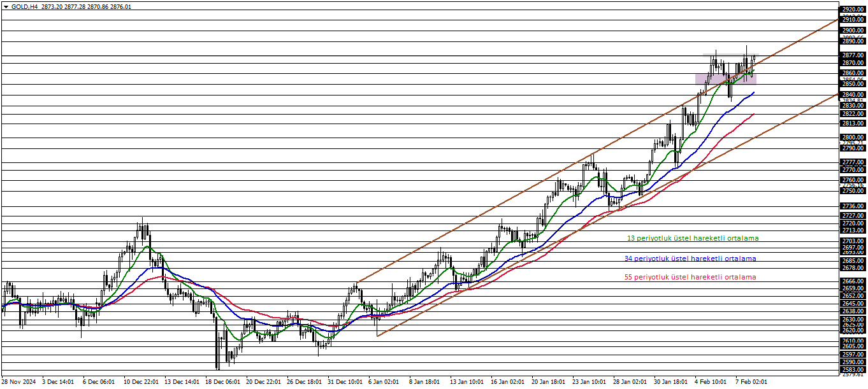Click the 28 Nov 2024 date label

click(x=19, y=382)
